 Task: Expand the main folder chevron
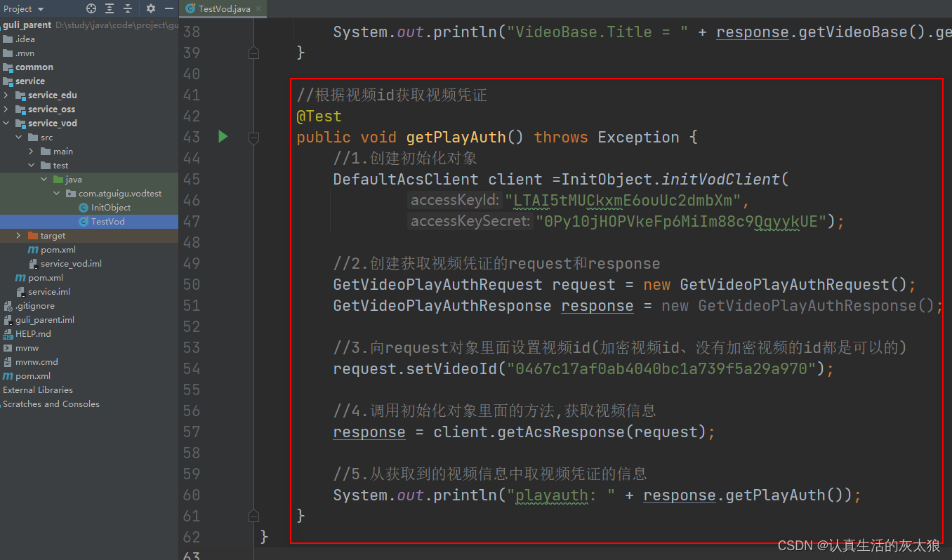pos(32,152)
